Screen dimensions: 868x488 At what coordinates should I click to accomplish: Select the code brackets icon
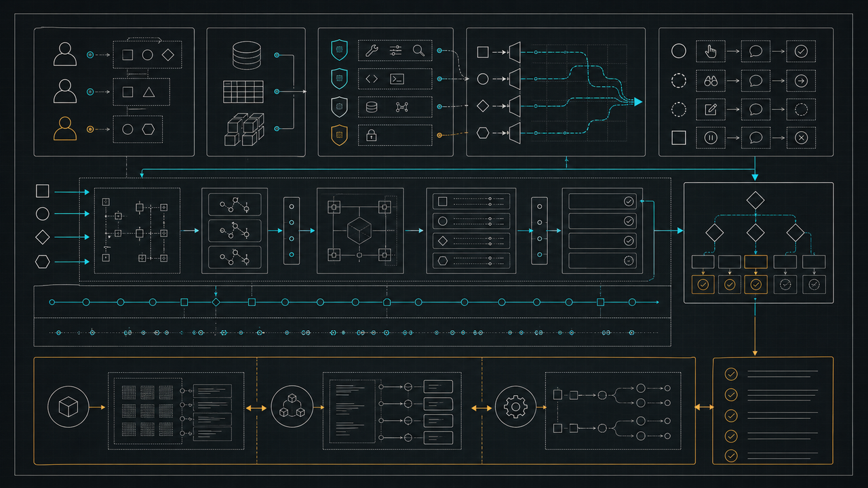[372, 79]
